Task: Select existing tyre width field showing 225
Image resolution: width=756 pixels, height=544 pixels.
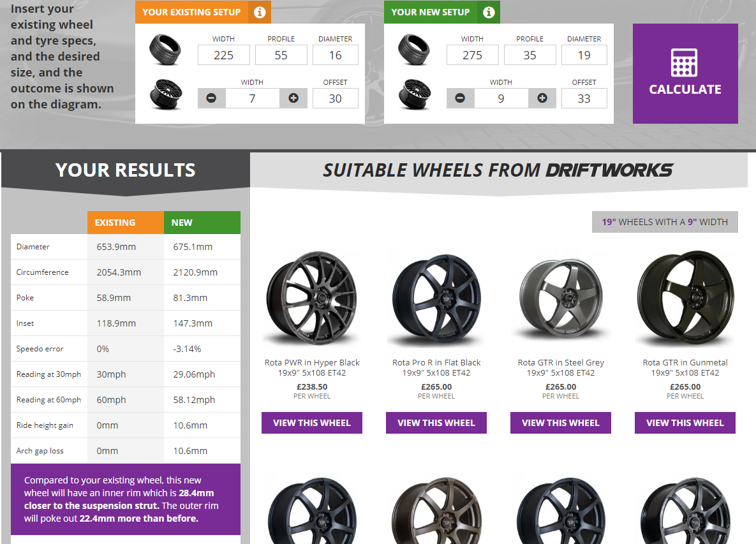Action: click(224, 55)
